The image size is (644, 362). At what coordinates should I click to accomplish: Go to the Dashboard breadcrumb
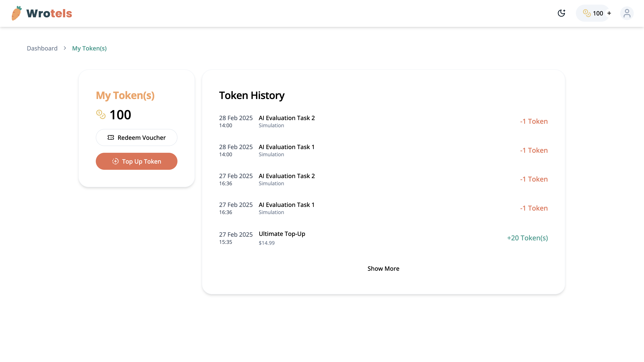[x=42, y=48]
